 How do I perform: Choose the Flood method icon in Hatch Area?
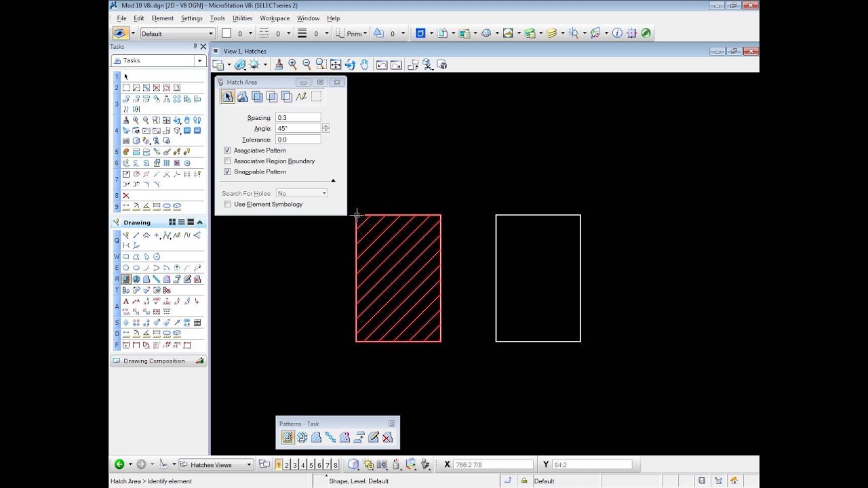coord(242,97)
